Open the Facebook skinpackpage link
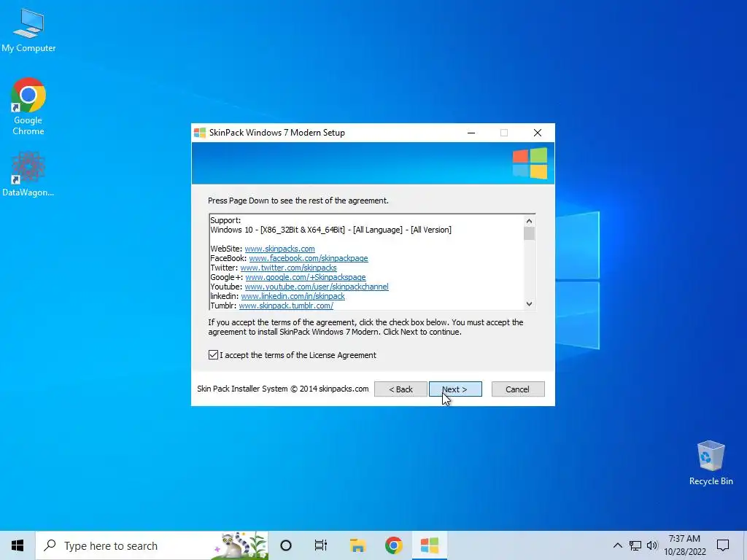The height and width of the screenshot is (560, 747). [x=309, y=258]
